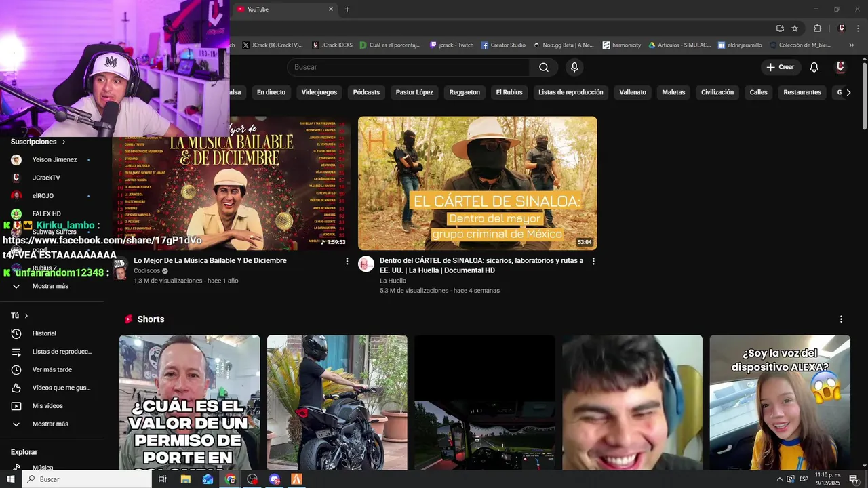Click the YouTube search magnifier button
The width and height of the screenshot is (868, 488).
pyautogui.click(x=544, y=67)
